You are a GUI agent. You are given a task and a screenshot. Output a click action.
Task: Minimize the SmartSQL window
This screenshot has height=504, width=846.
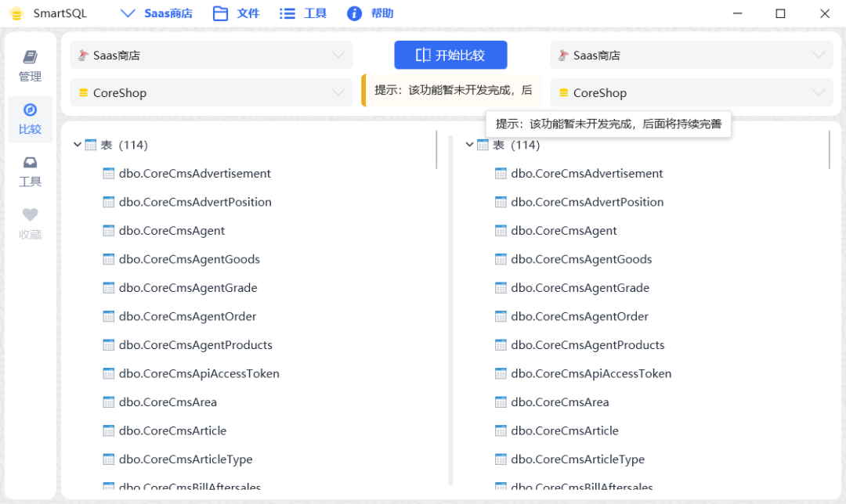[x=738, y=13]
